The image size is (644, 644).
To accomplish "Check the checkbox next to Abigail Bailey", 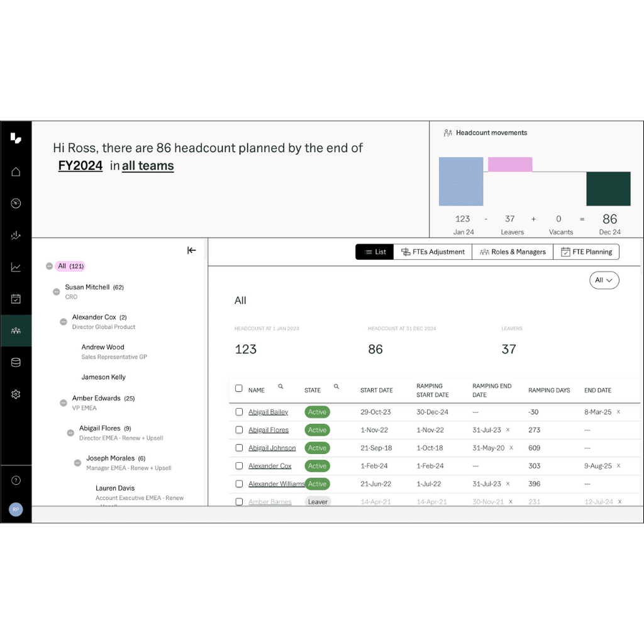I will pyautogui.click(x=239, y=412).
